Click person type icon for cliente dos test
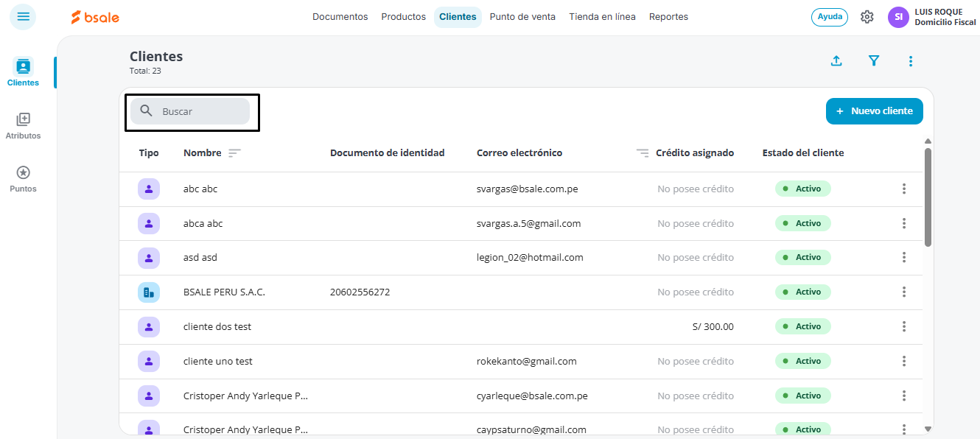This screenshot has height=439, width=980. pos(149,326)
